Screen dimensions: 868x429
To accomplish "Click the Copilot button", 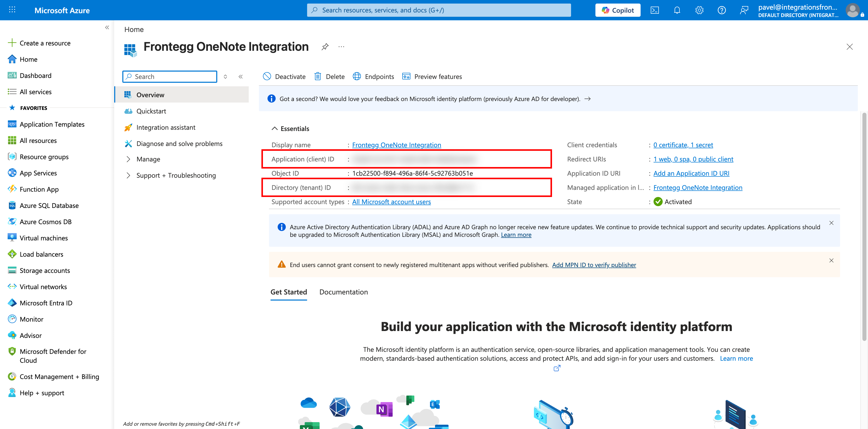I will [x=618, y=10].
